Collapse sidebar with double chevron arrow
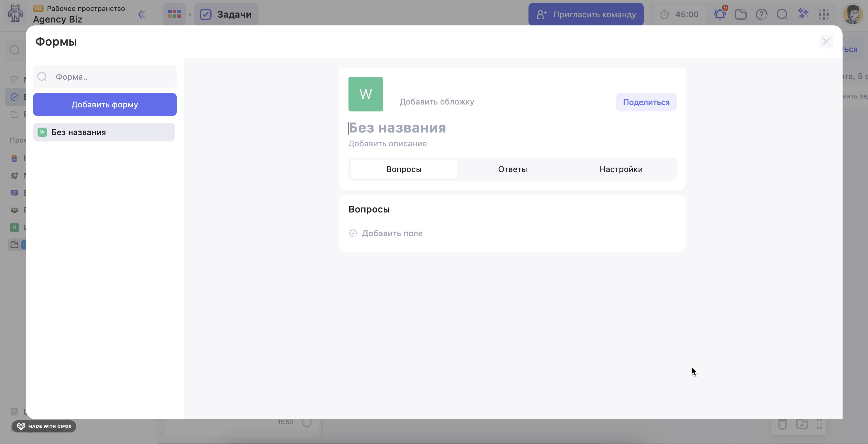Viewport: 868px width, 444px height. (x=142, y=14)
